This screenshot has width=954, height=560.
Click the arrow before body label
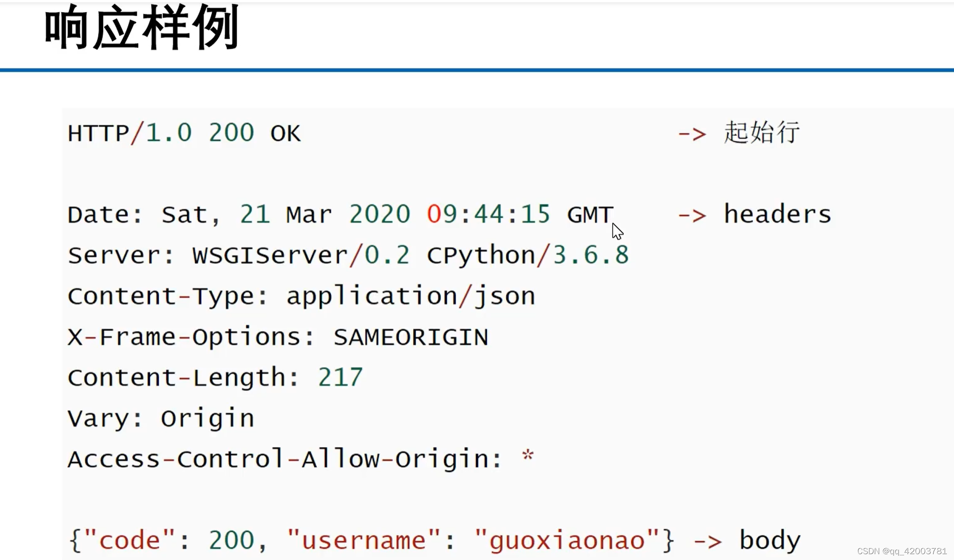click(x=707, y=542)
